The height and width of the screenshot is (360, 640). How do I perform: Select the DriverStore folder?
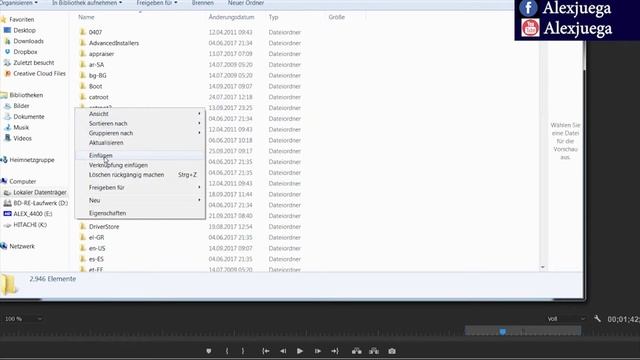(104, 227)
